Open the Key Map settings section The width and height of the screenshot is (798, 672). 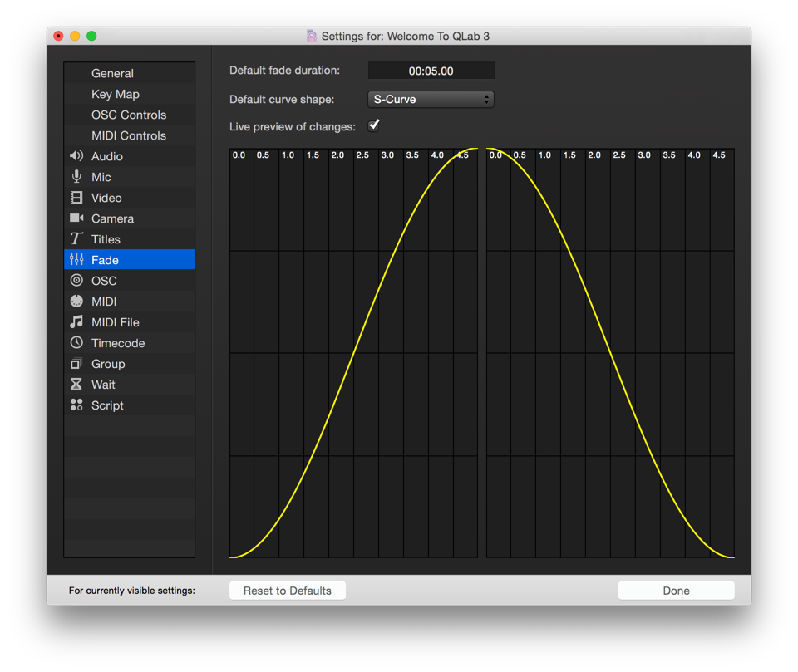(x=116, y=94)
